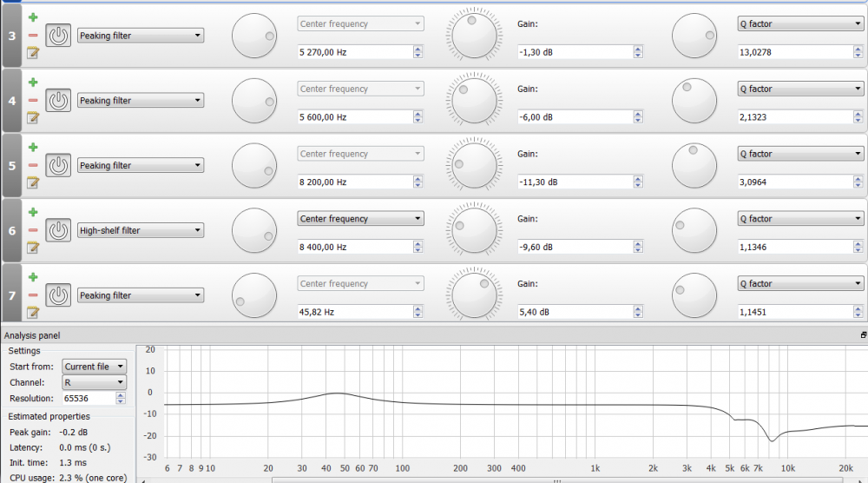Screen dimensions: 868x483
Task: Open Center frequency dropdown on filter 6
Action: (x=360, y=219)
